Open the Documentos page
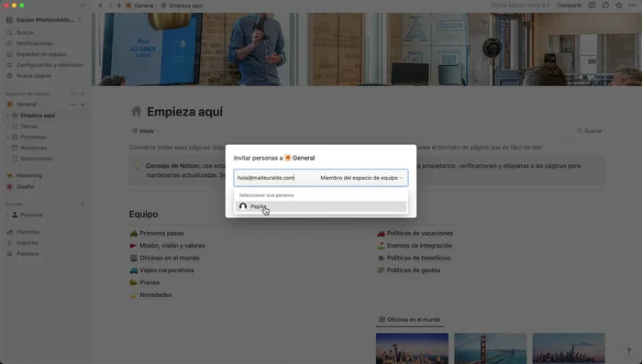The image size is (642, 364). click(37, 159)
